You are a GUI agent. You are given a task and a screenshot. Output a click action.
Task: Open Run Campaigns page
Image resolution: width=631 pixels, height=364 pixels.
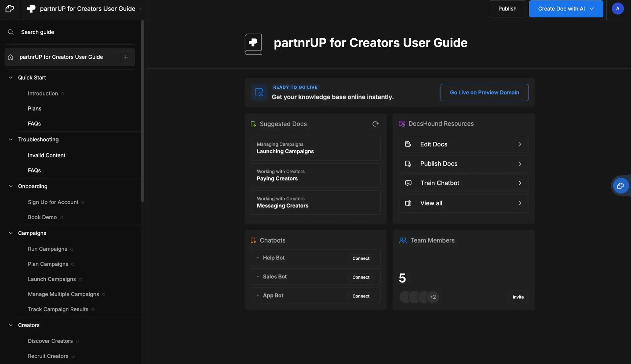47,249
